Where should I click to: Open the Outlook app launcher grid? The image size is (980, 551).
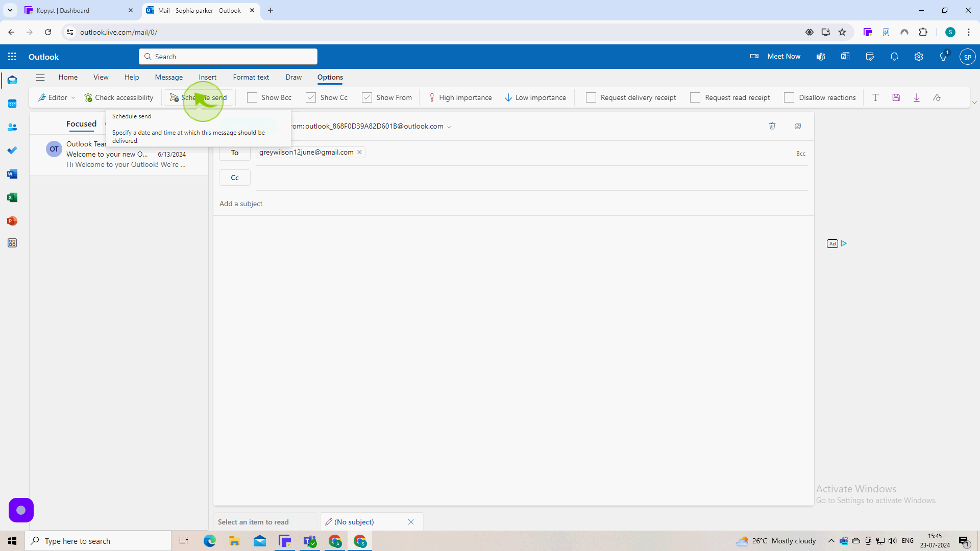pyautogui.click(x=12, y=57)
